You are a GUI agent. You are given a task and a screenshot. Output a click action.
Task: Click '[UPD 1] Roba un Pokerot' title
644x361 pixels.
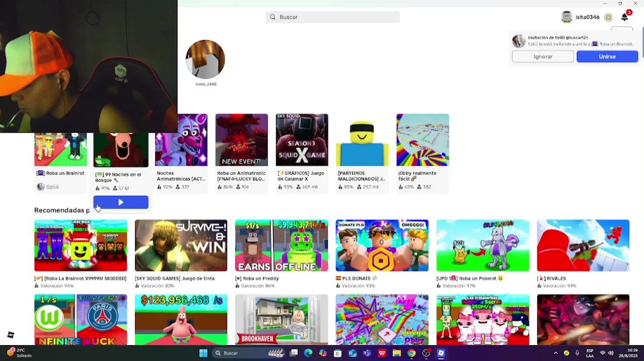point(470,278)
